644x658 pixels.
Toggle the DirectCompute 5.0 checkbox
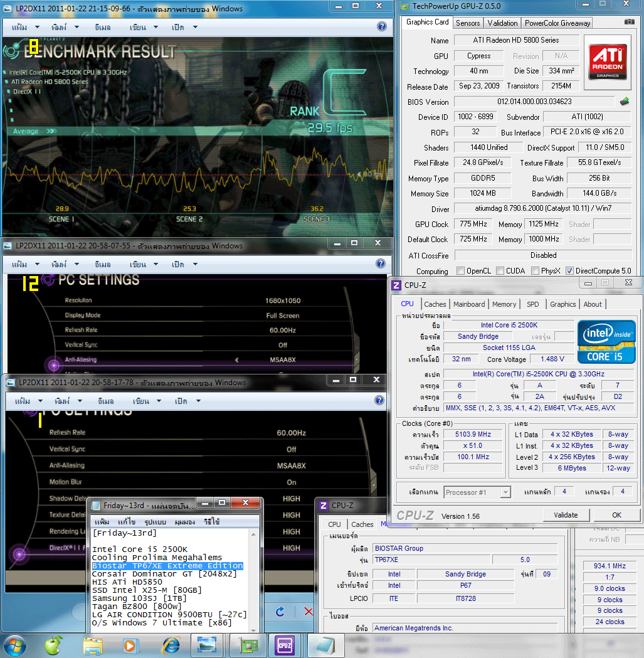pyautogui.click(x=569, y=271)
